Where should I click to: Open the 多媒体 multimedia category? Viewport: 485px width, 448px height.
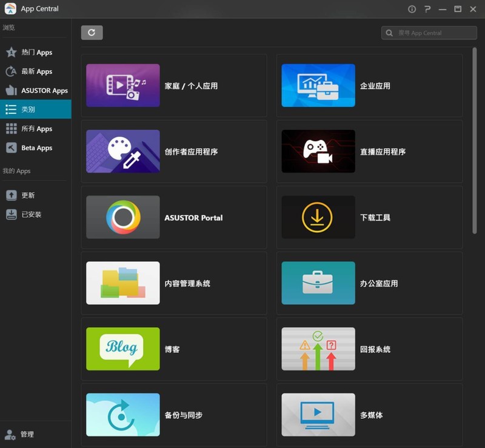[x=370, y=415]
